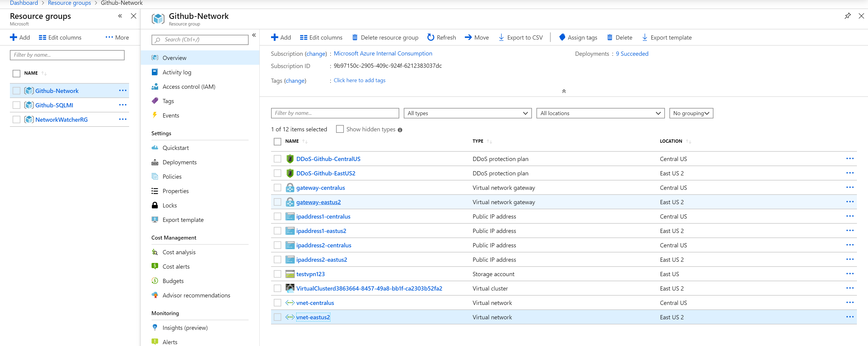Viewport: 868px width, 346px height.
Task: Open context menu for Github-Network group
Action: click(123, 90)
